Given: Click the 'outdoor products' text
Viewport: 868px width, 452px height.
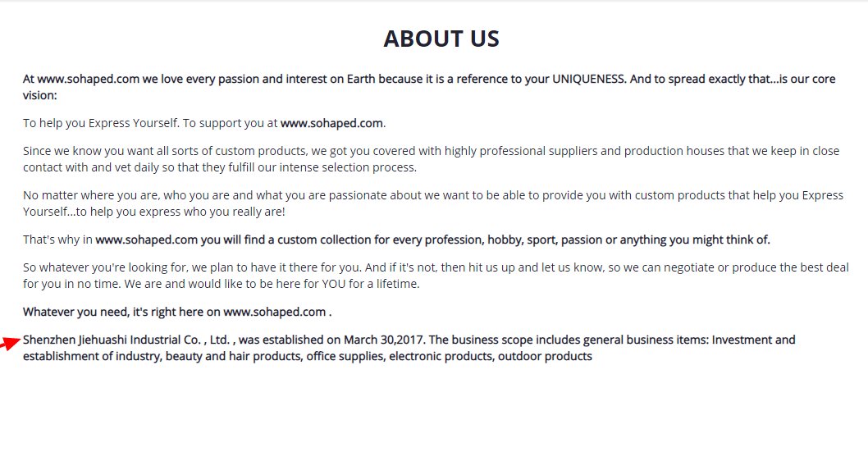Looking at the screenshot, I should pyautogui.click(x=546, y=356).
